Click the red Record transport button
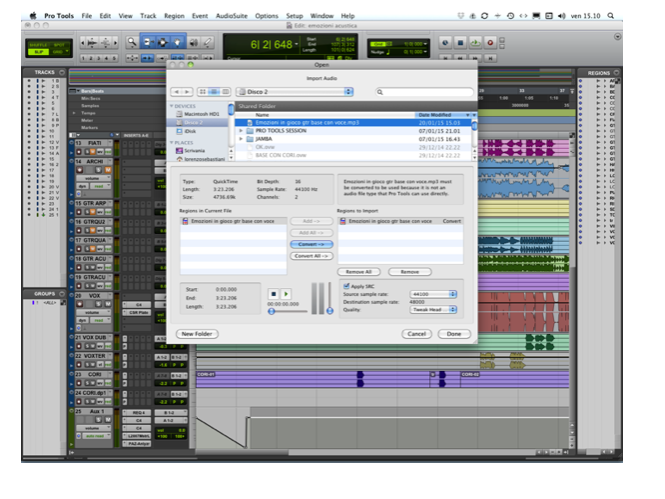Screen dimensions: 665x499 click(490, 42)
